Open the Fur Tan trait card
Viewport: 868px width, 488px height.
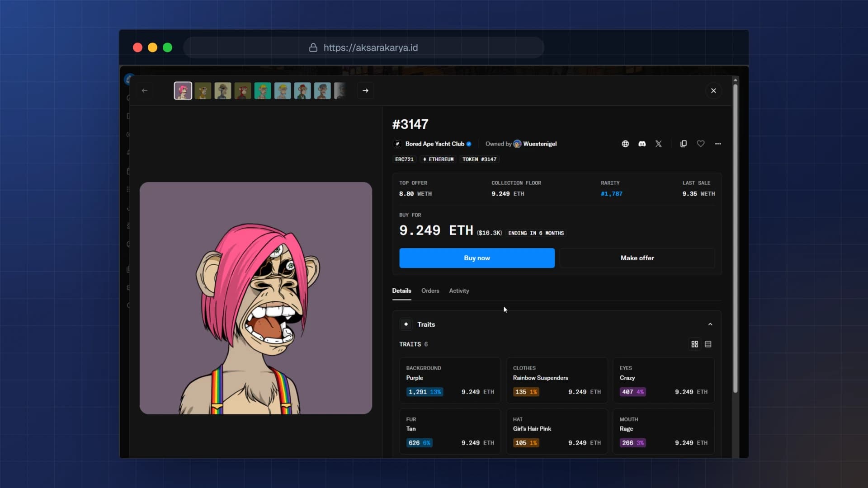[450, 432]
